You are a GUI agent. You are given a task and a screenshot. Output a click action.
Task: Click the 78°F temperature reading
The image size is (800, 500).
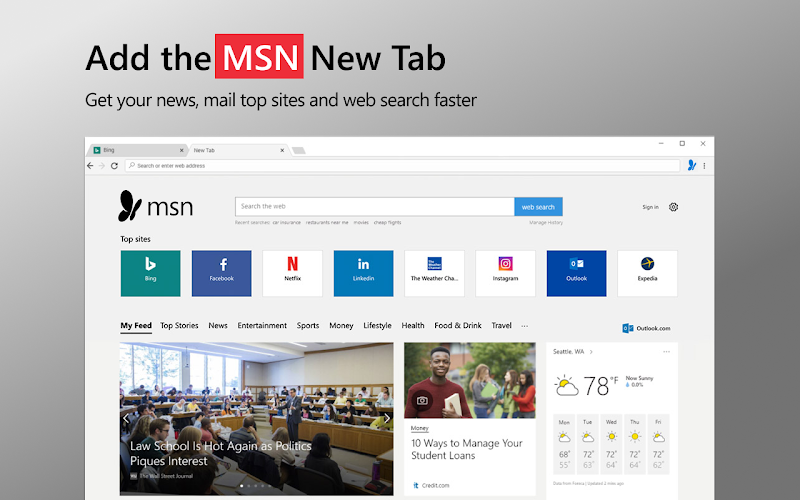[601, 386]
